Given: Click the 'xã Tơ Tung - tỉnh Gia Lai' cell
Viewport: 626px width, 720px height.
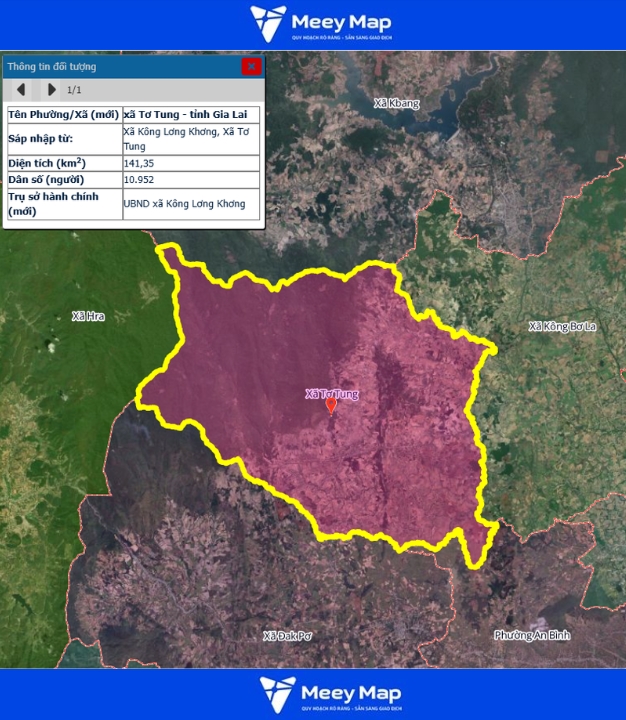Looking at the screenshot, I should (x=191, y=115).
